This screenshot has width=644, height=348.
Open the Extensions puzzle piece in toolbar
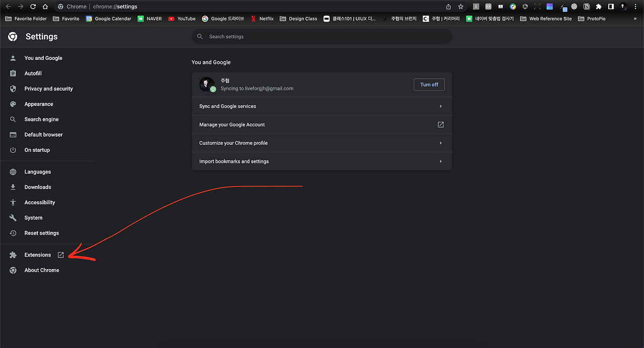(599, 7)
